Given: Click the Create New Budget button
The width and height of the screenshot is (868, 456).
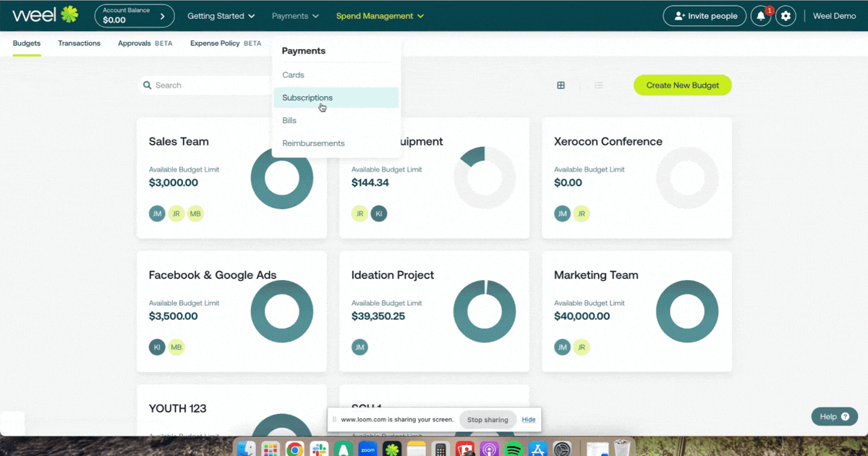Looking at the screenshot, I should [682, 85].
